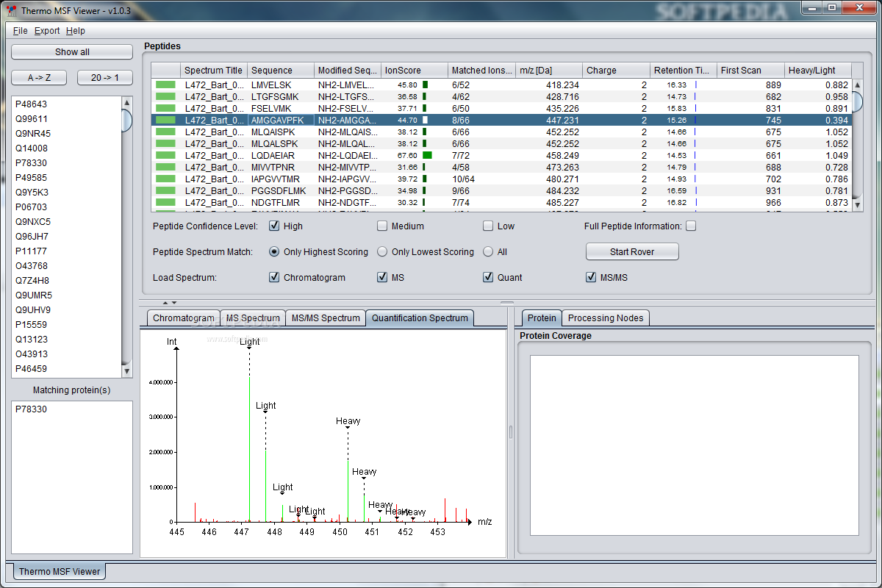Open the Export menu

47,31
